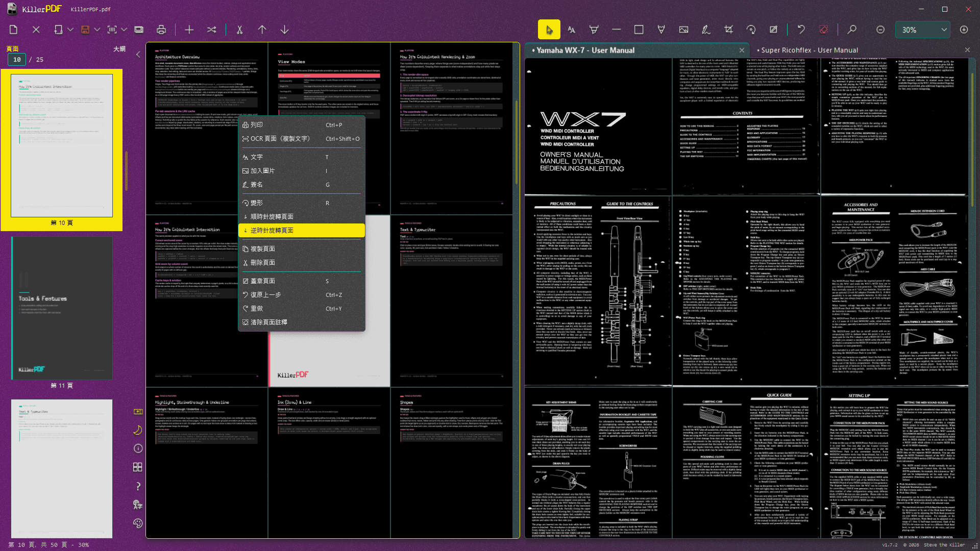Switch sidebar to 大綱 outline view
This screenshot has height=551, width=980.
[x=119, y=49]
